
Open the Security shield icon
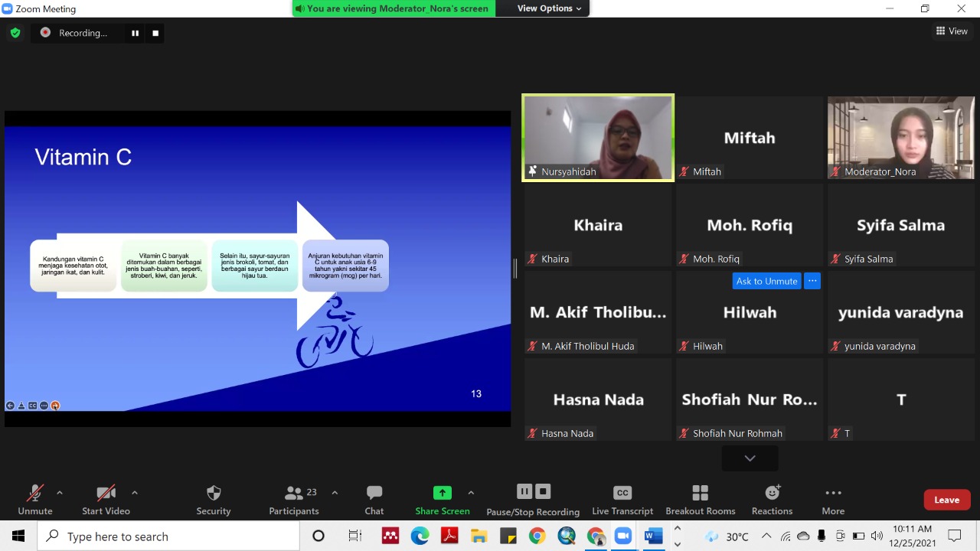[x=214, y=494]
